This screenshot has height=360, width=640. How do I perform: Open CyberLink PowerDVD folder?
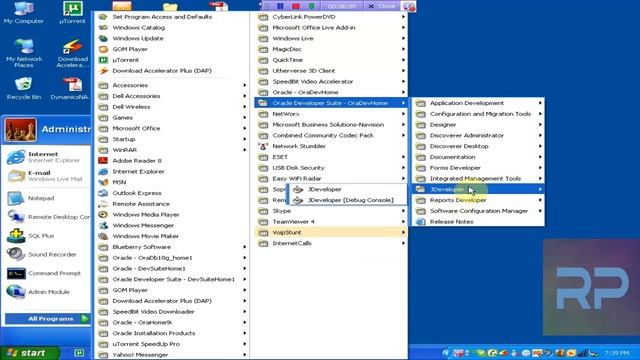point(331,17)
